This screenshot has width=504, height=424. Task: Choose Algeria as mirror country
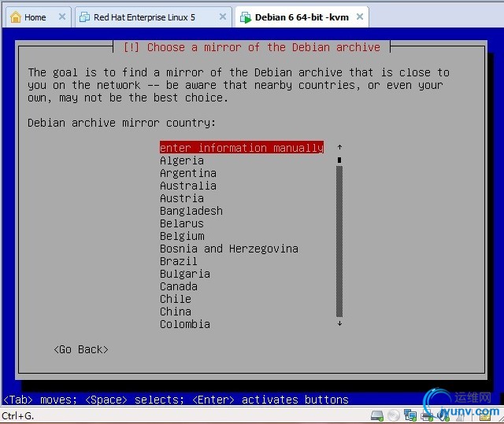(182, 160)
